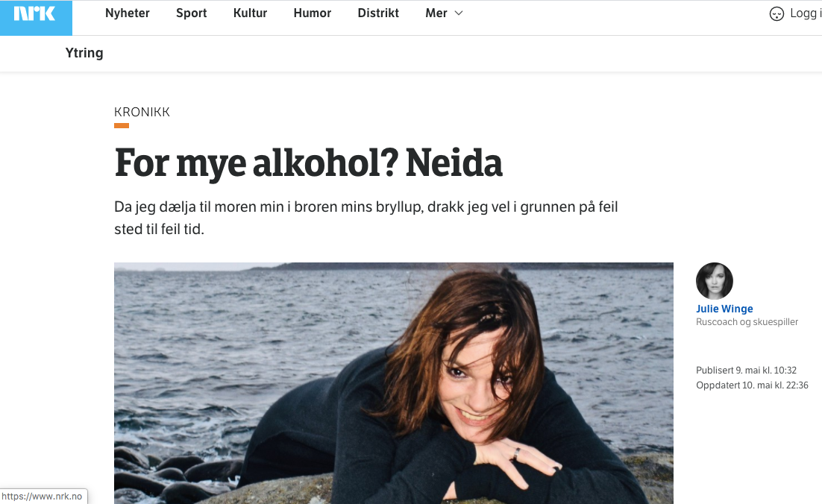Open the Ytring section link
The image size is (822, 504).
[84, 53]
